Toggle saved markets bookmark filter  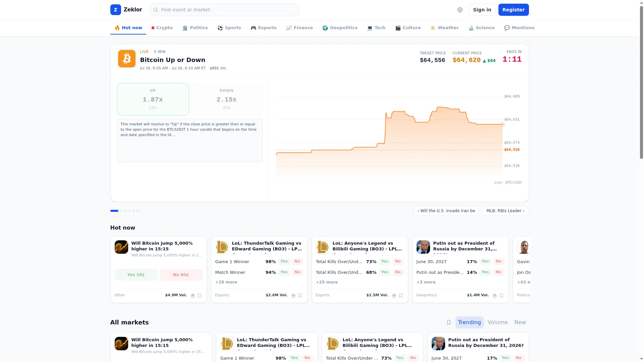(x=449, y=322)
